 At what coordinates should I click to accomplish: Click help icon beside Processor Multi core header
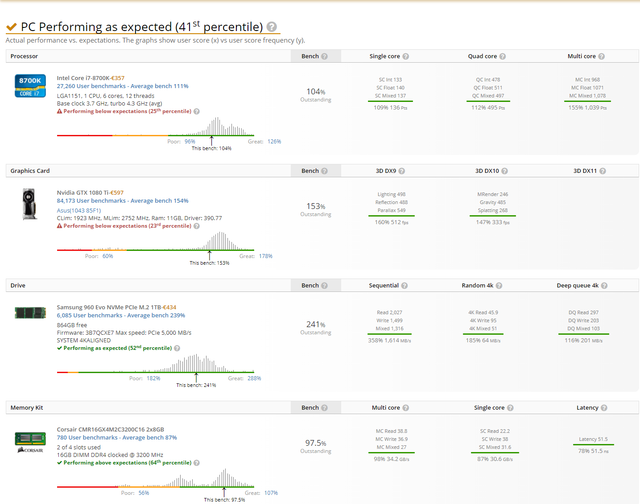(602, 56)
